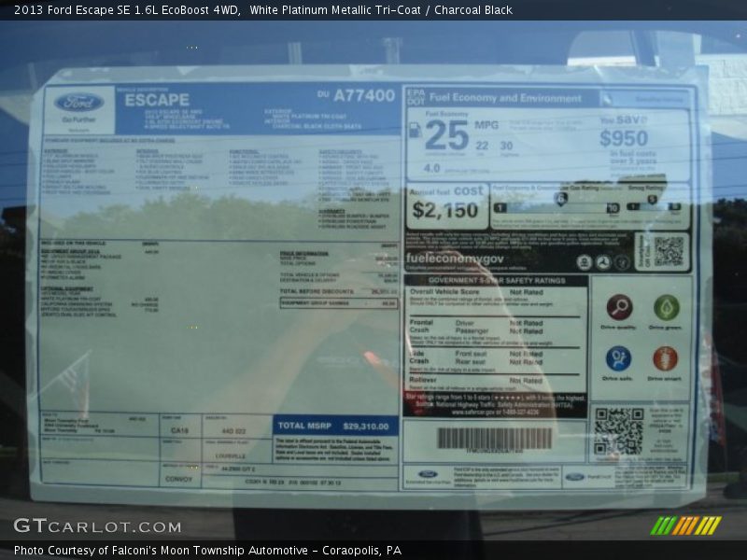Click the Ford oval logo on sticker
Screen dimensions: 747x560
tap(78, 103)
